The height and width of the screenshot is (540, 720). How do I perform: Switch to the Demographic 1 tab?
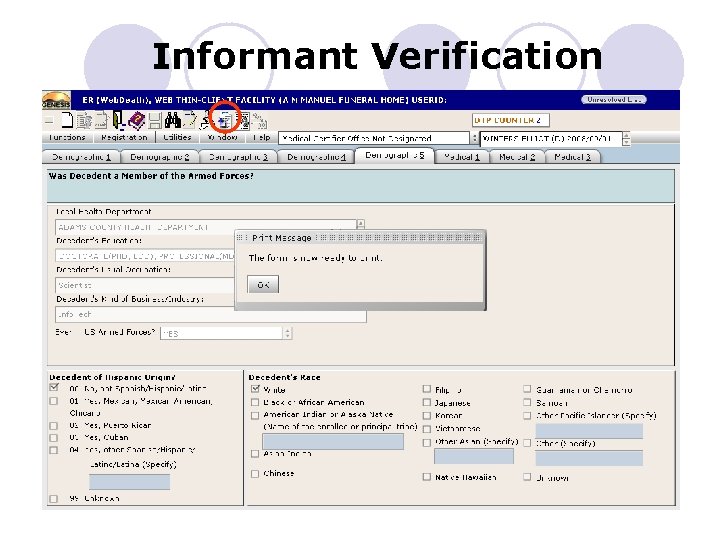(x=81, y=157)
